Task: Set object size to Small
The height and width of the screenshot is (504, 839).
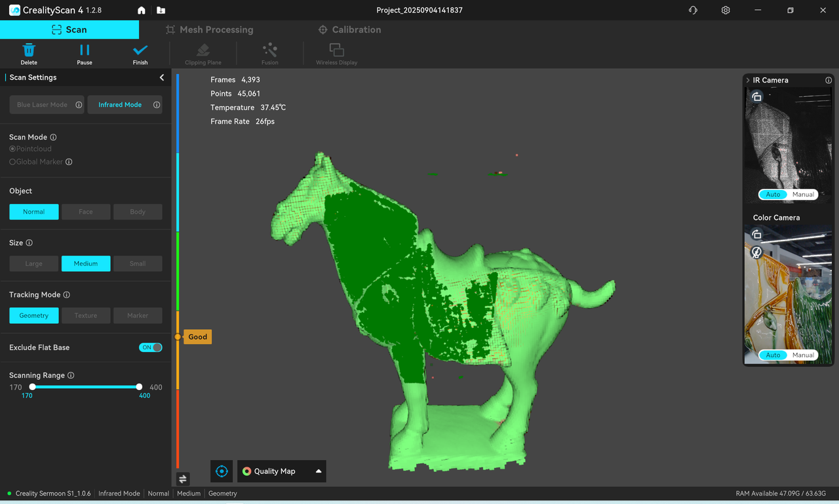Action: coord(138,263)
